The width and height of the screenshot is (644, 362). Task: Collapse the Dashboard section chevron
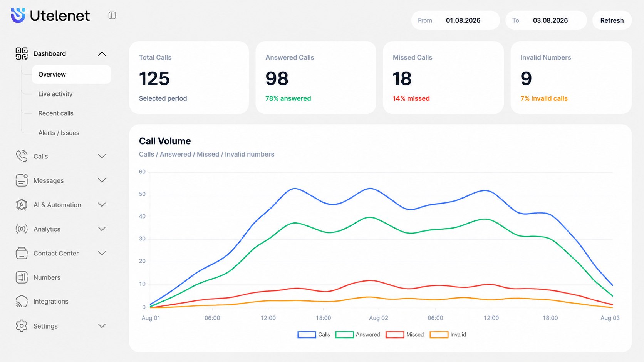pyautogui.click(x=102, y=54)
